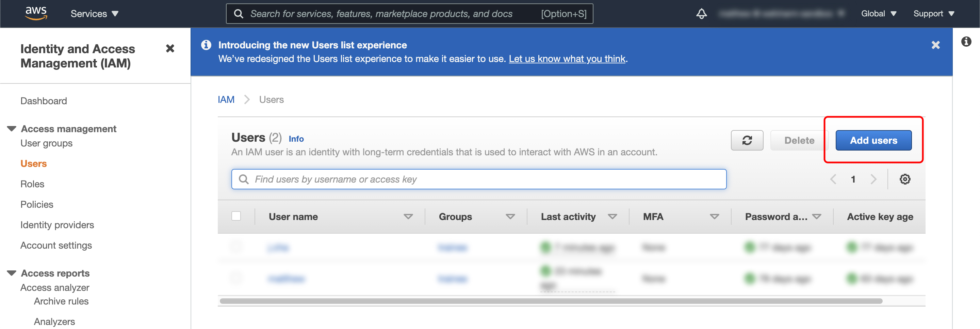The height and width of the screenshot is (329, 980).
Task: Select Users in the sidebar
Action: click(33, 163)
